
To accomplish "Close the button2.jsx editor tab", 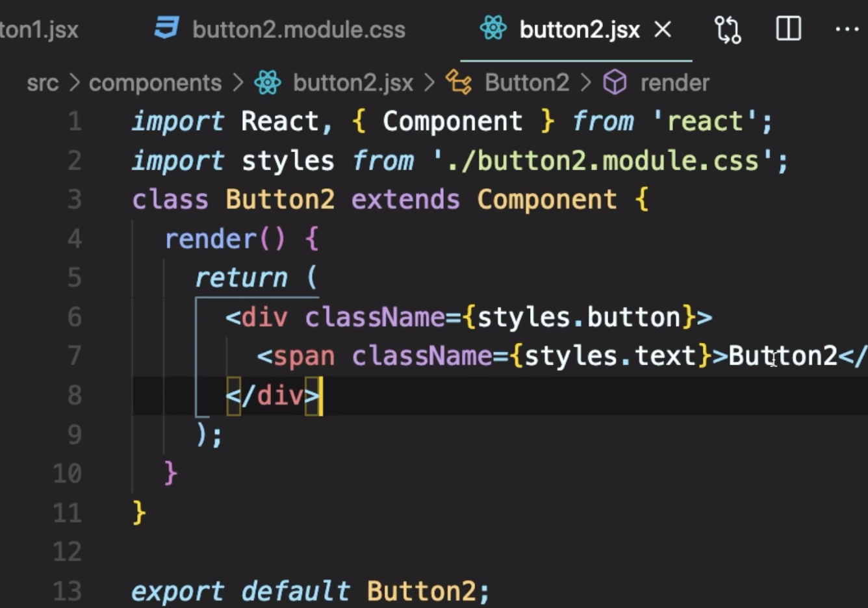I will click(661, 29).
